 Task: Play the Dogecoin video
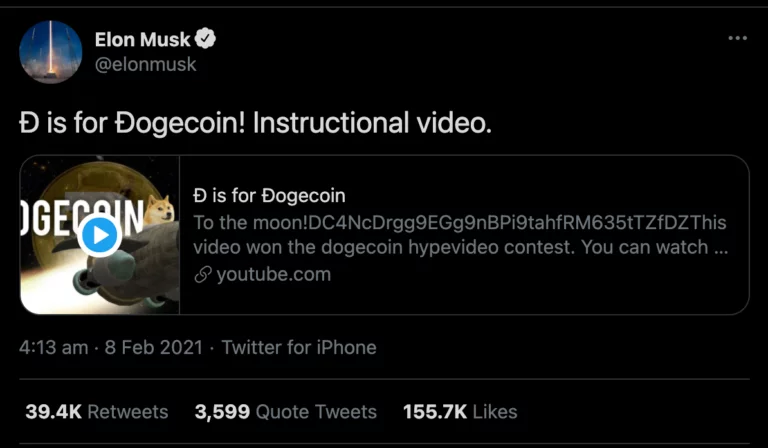coord(98,236)
